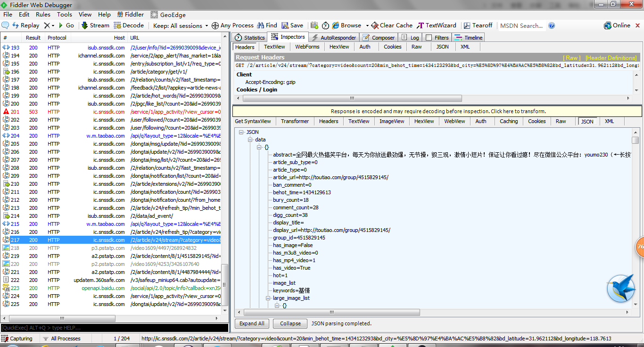Select session 204 w.m.taobao.com
Image resolution: width=644 pixels, height=347 pixels.
[111, 136]
